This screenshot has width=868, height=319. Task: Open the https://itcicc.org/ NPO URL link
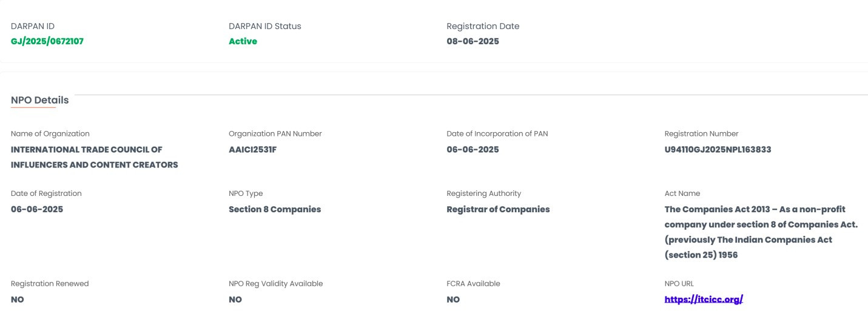tap(704, 300)
